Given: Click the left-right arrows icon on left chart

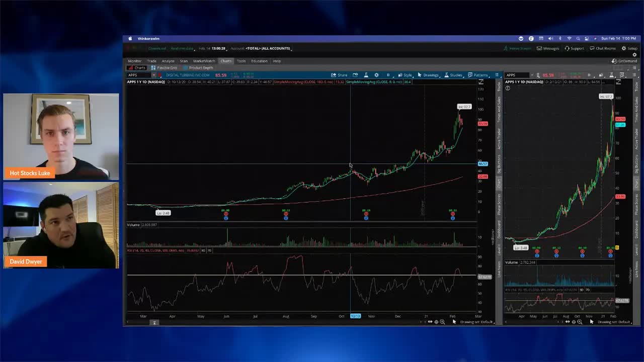Looking at the screenshot, I should tap(430, 322).
